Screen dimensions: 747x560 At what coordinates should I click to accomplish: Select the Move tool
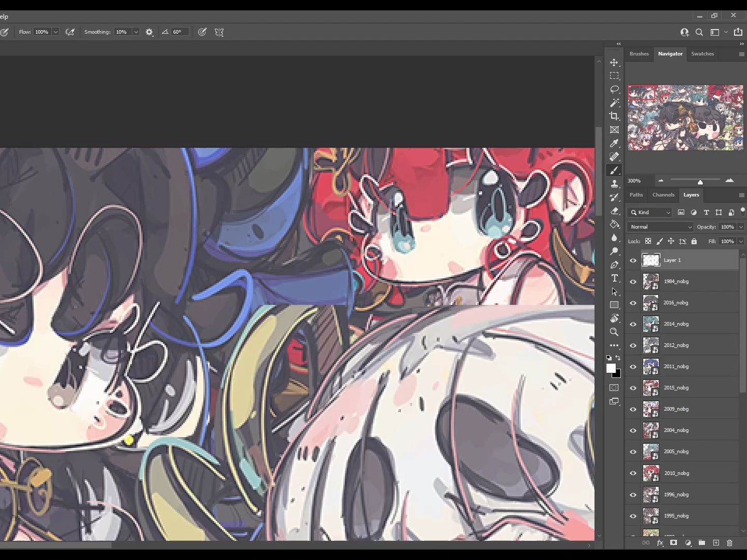tap(614, 62)
